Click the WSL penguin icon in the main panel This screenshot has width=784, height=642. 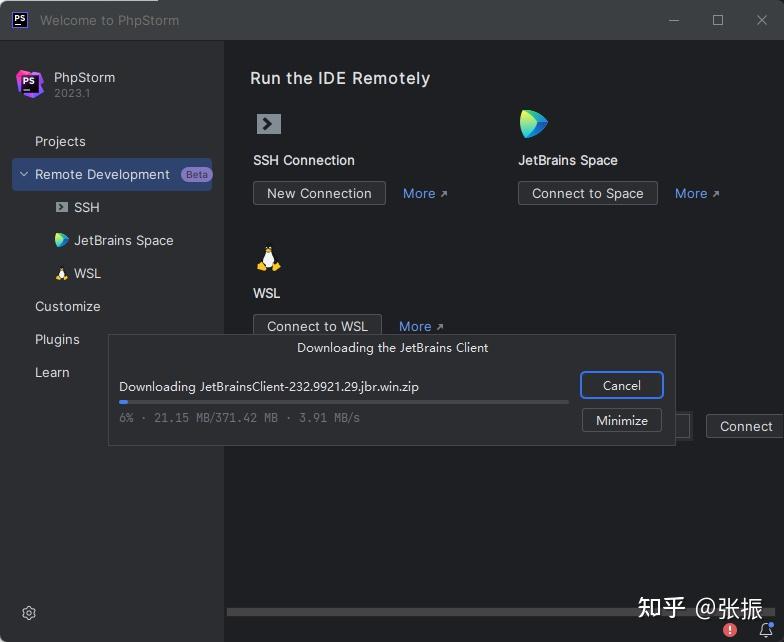268,259
